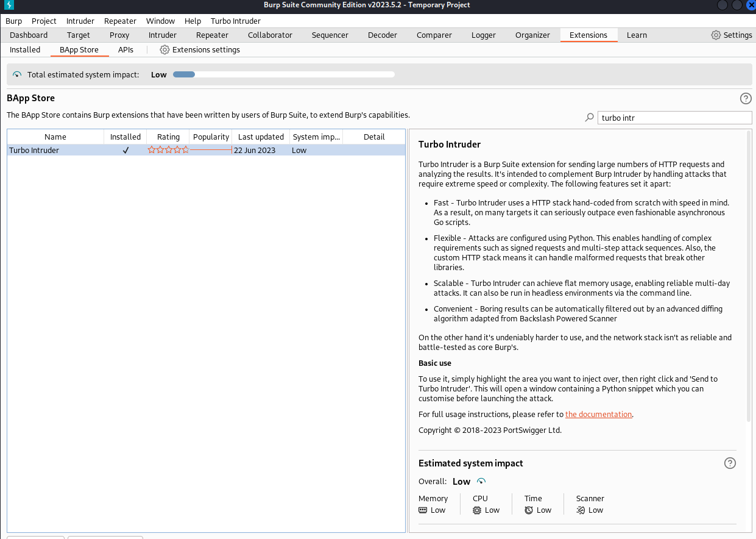The image size is (756, 539).
Task: Click the Turbo Intruder popularity bar
Action: click(211, 150)
